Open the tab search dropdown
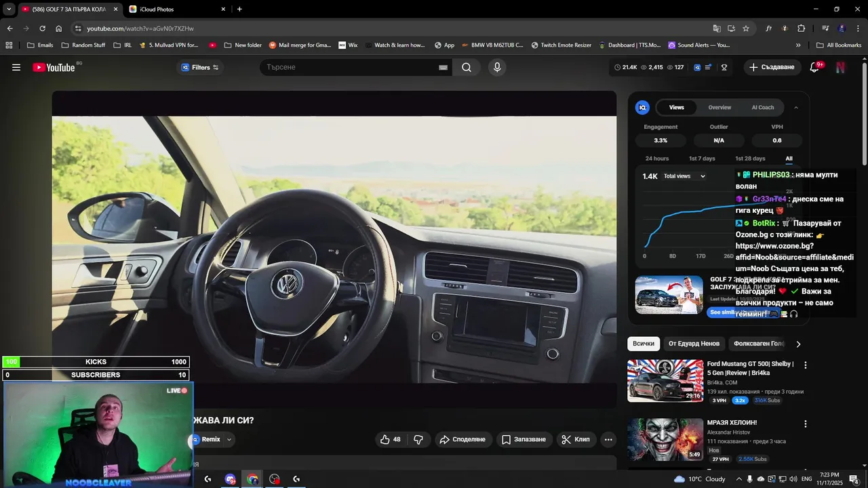This screenshot has height=488, width=868. pyautogui.click(x=9, y=9)
